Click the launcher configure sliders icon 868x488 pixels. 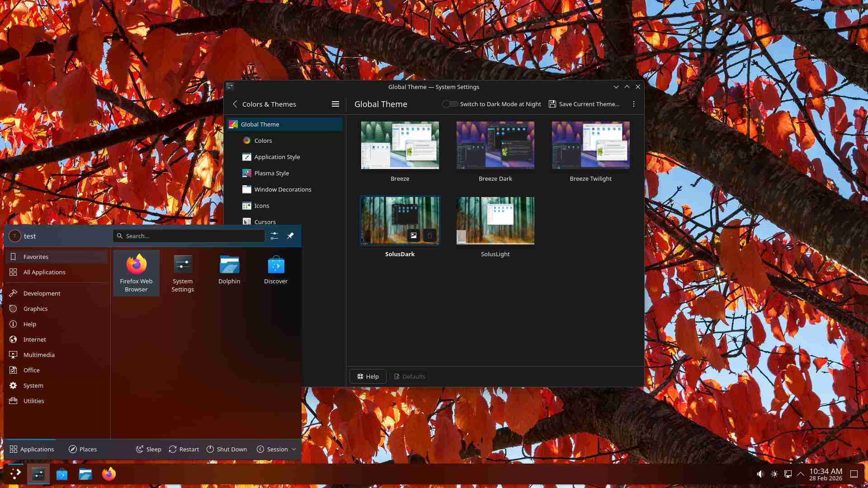point(274,236)
